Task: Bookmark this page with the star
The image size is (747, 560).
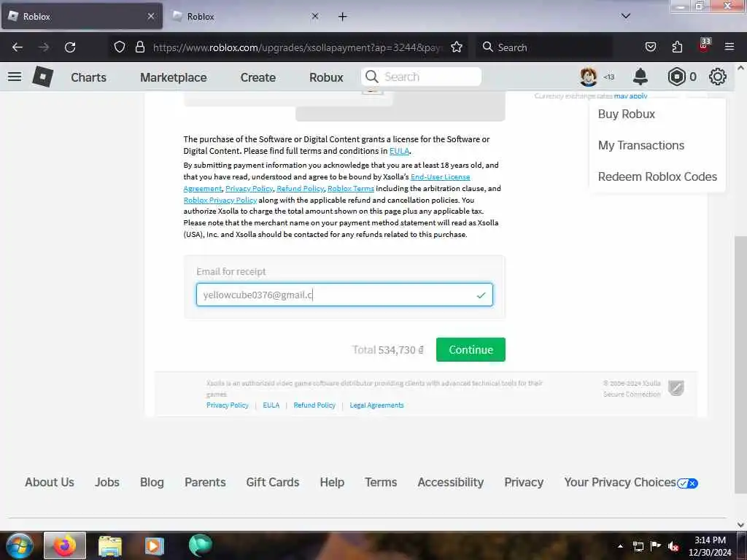Action: (x=457, y=47)
